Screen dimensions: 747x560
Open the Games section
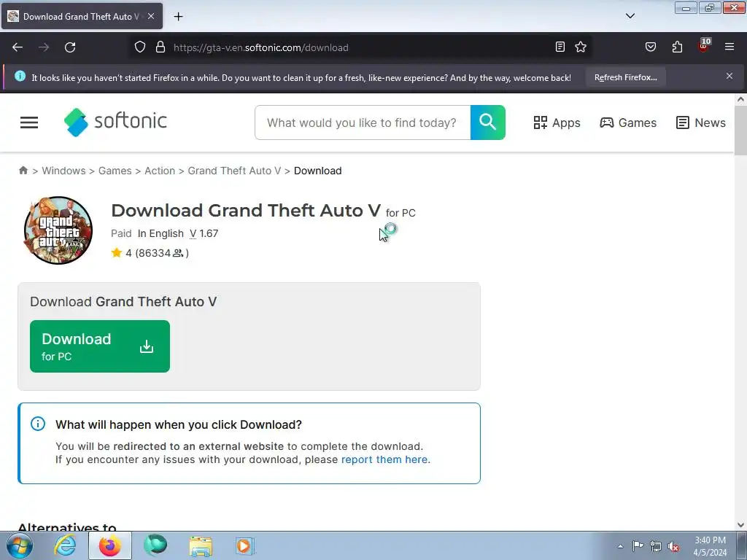628,122
